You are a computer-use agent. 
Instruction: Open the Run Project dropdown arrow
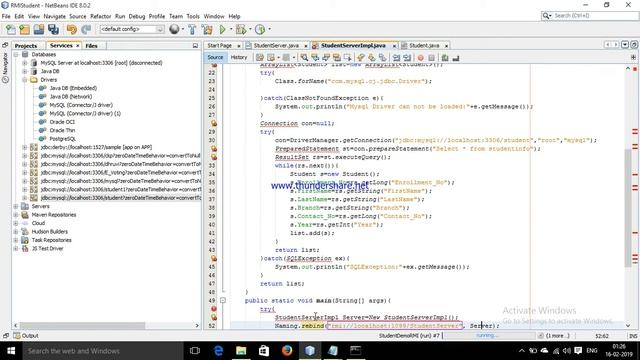tap(231, 29)
